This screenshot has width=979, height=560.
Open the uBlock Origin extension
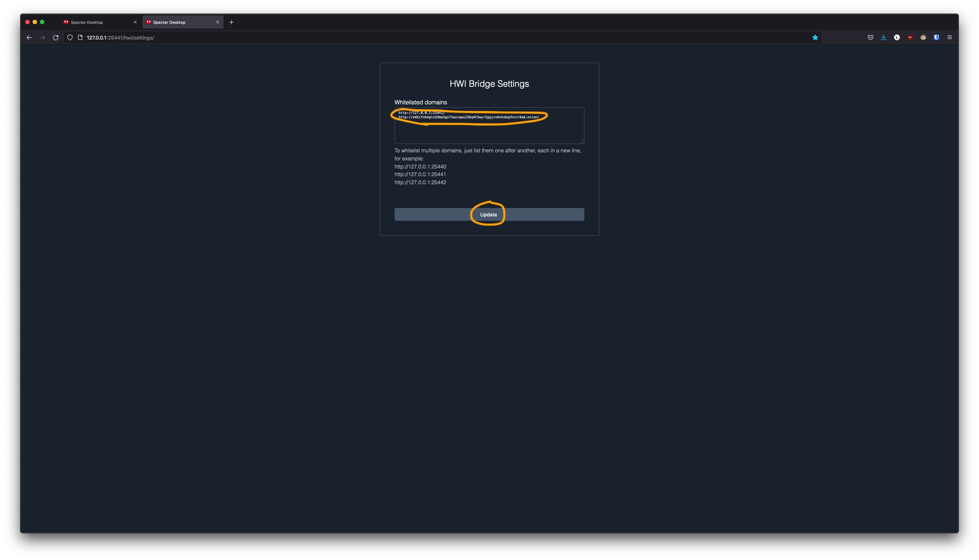tap(910, 38)
